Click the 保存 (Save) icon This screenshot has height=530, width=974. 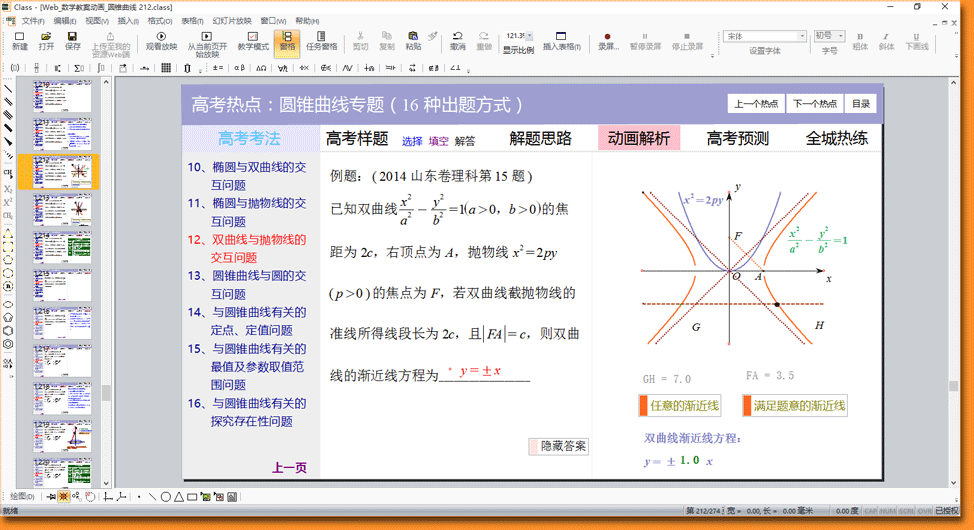point(73,40)
